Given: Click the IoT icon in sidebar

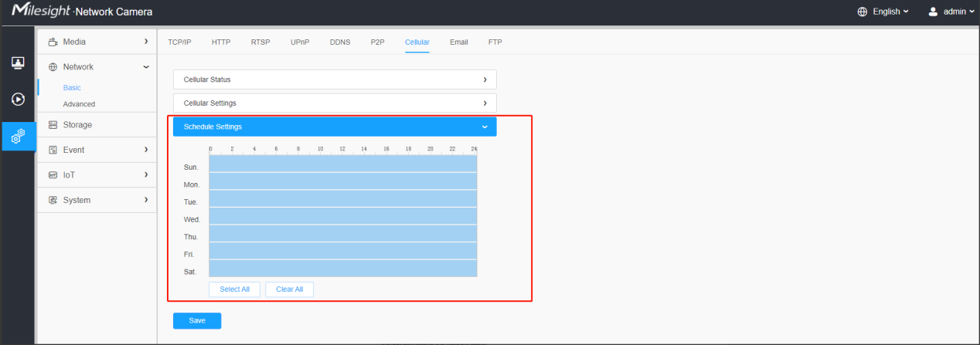Looking at the screenshot, I should pos(53,175).
